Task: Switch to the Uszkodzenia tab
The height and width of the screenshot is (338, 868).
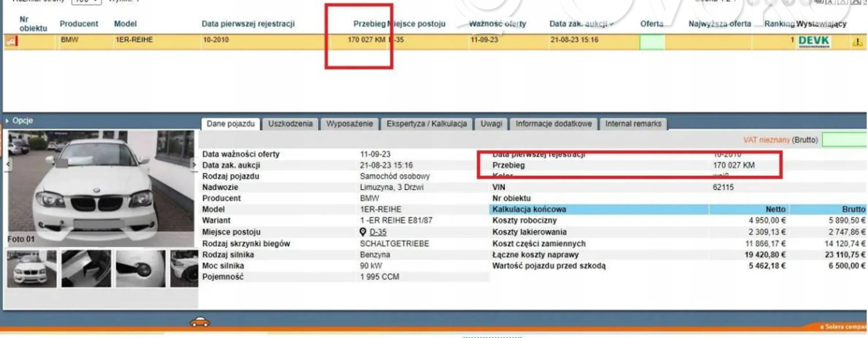Action: pyautogui.click(x=290, y=124)
